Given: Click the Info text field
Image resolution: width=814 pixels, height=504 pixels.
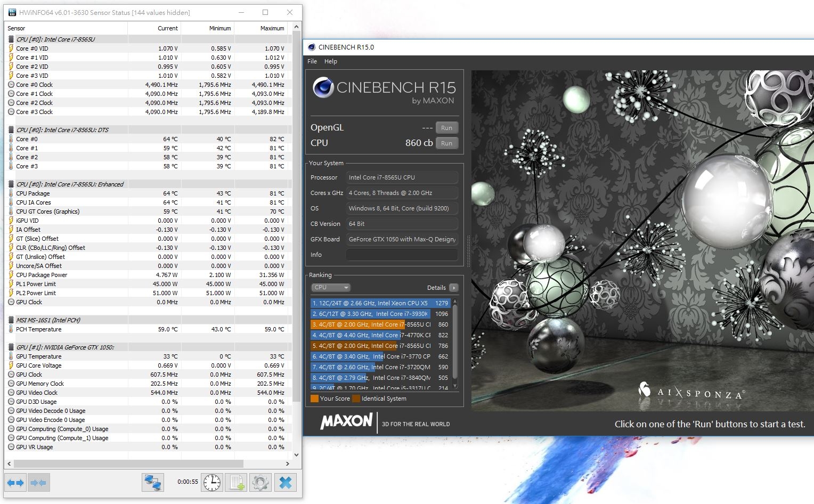Looking at the screenshot, I should pyautogui.click(x=402, y=255).
